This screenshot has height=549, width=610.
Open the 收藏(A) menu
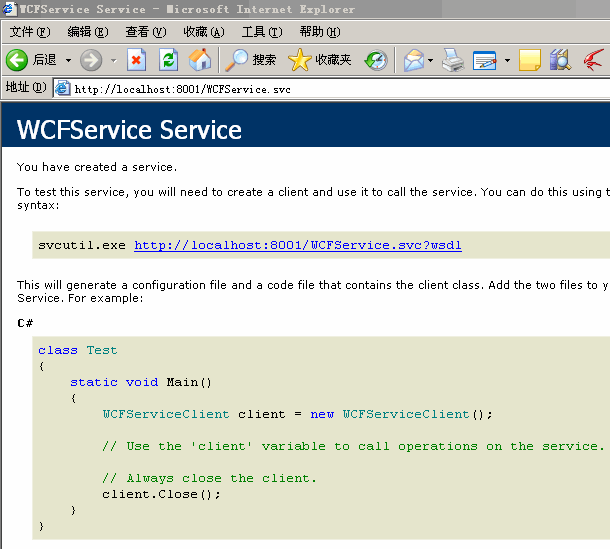pos(204,32)
